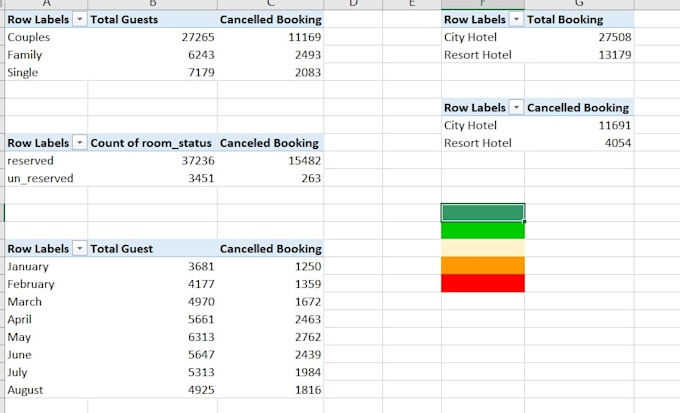Open Row Labels filter above reserved row
Viewport: 680px width, 413px height.
coord(79,144)
